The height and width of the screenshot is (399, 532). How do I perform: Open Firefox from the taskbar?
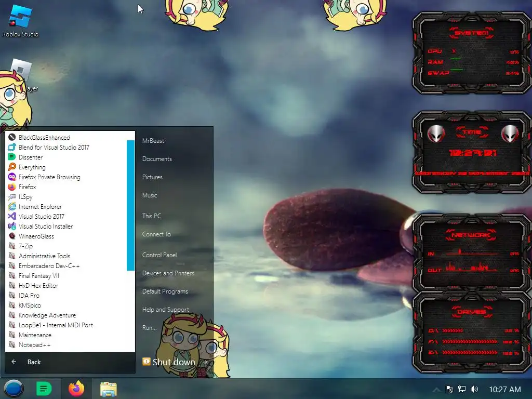pos(76,389)
